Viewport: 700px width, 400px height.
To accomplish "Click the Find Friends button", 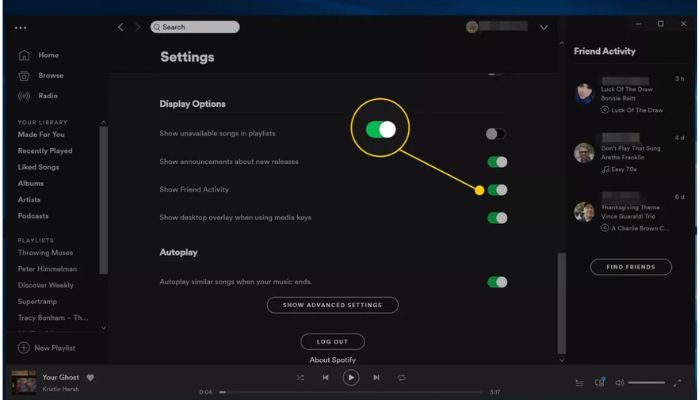I will pyautogui.click(x=631, y=267).
